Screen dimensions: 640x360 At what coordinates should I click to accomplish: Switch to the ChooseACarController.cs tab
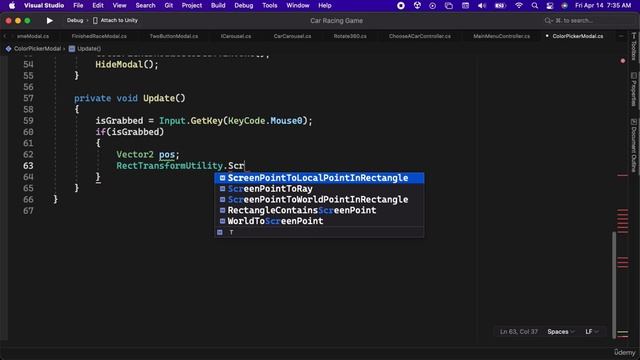[x=420, y=36]
